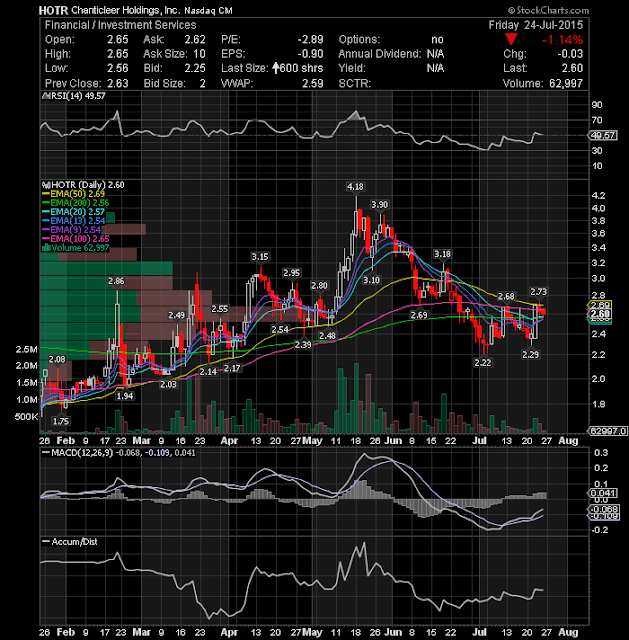Click the red down arrow change indicator
Screen dimensions: 629x640
(511, 39)
